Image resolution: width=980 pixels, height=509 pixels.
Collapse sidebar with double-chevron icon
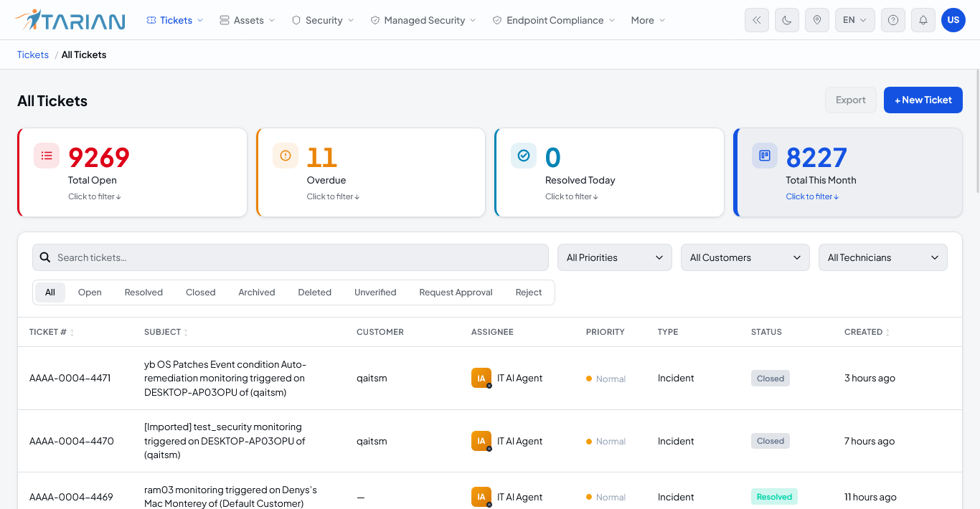757,20
